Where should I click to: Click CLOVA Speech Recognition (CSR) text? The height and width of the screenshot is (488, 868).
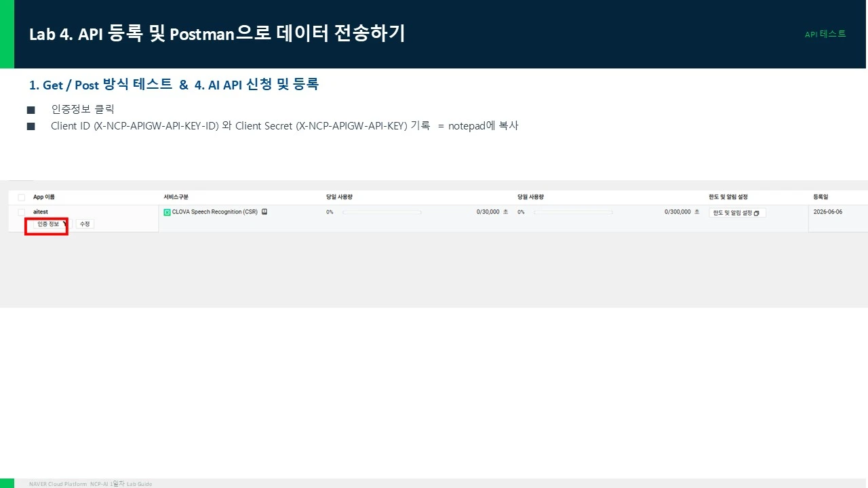click(215, 212)
